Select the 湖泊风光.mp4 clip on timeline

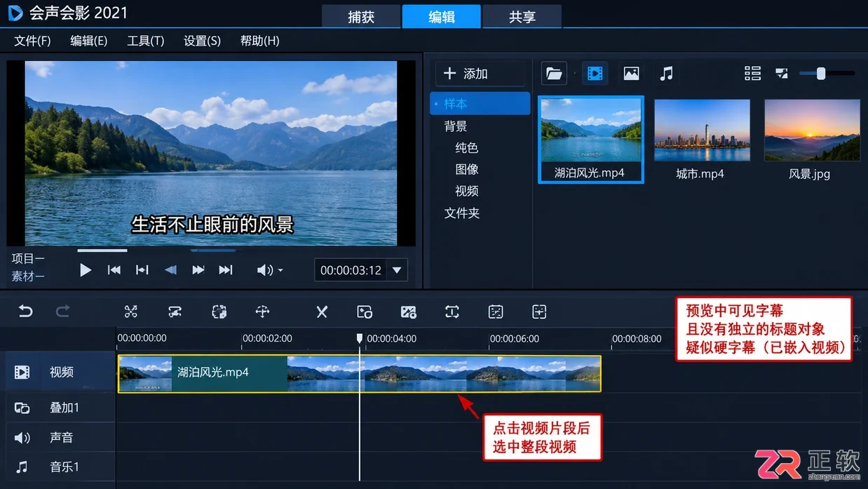click(x=359, y=373)
